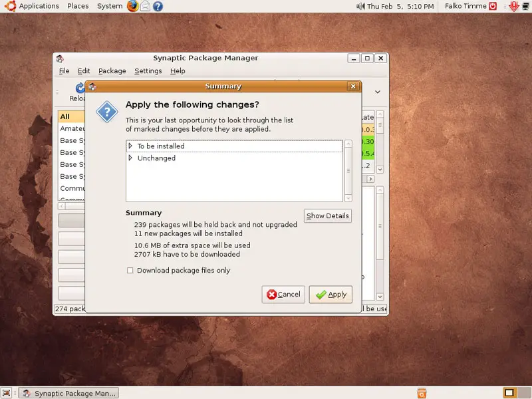Click the changes list scrollbar down arrow
Image resolution: width=532 pixels, height=399 pixels.
(x=348, y=198)
